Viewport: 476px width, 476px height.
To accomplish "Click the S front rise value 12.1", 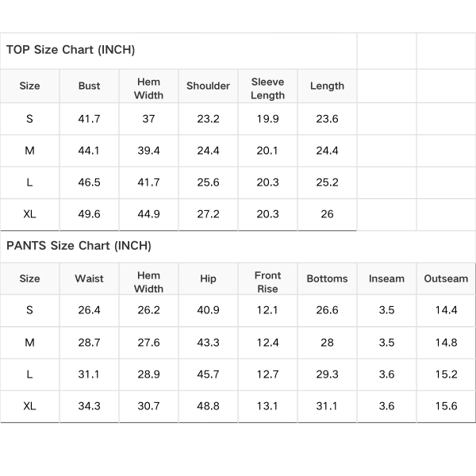I will click(267, 310).
